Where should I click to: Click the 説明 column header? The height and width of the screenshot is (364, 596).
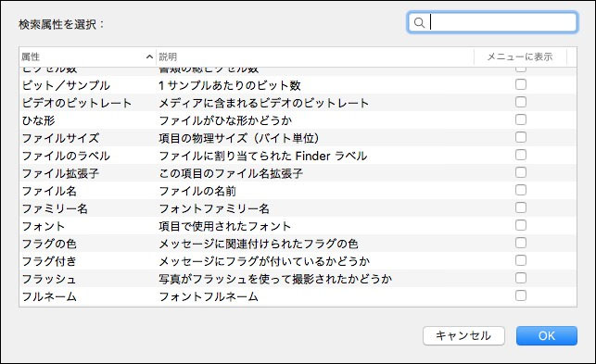point(315,56)
